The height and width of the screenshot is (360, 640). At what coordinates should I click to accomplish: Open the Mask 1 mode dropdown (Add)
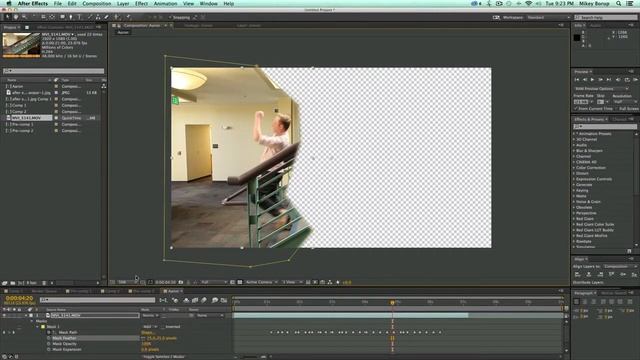tap(149, 327)
